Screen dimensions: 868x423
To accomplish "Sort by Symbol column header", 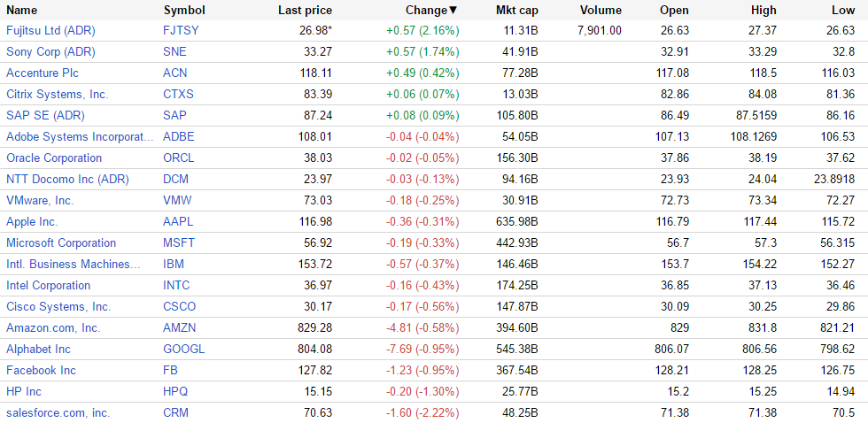I will pyautogui.click(x=184, y=10).
